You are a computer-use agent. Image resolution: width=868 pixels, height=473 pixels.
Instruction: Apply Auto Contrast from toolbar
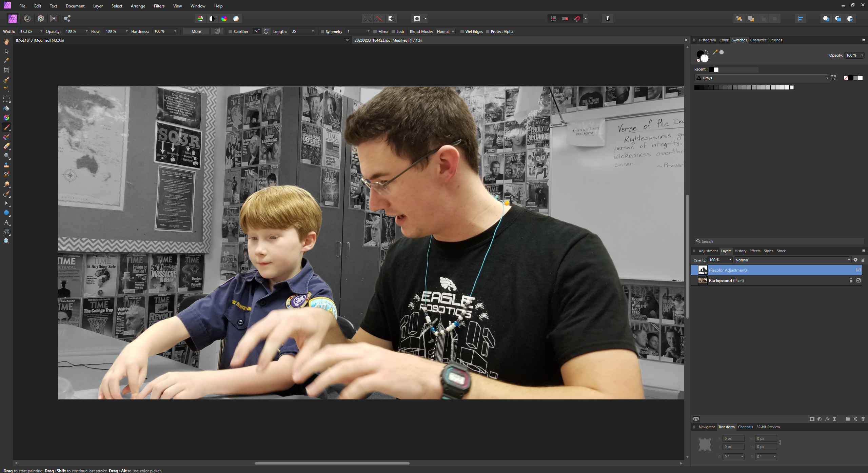[x=212, y=19]
